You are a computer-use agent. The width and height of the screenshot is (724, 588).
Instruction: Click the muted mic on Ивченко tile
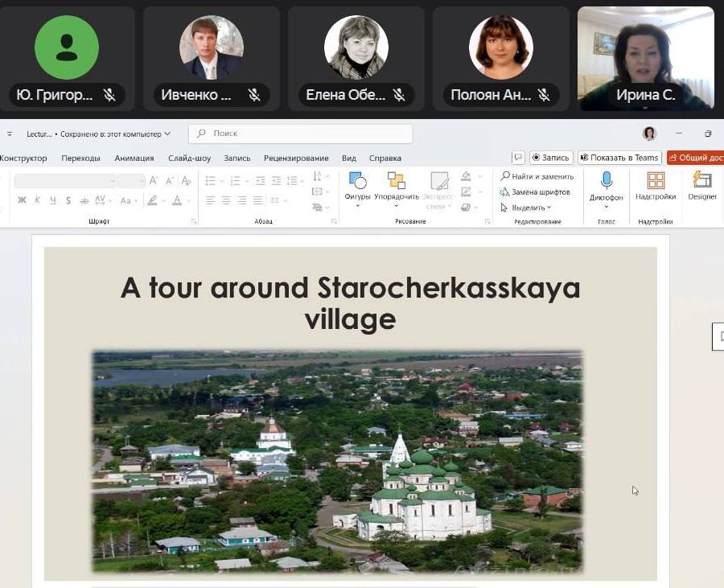coord(254,95)
